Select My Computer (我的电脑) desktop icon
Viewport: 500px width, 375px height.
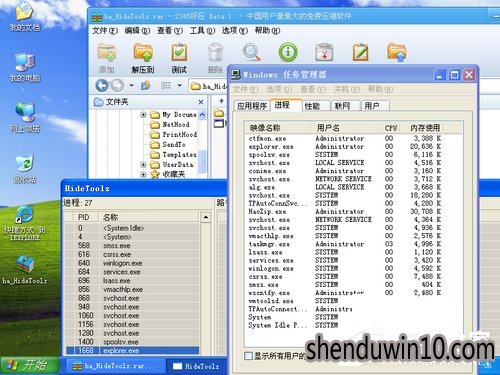click(x=25, y=68)
